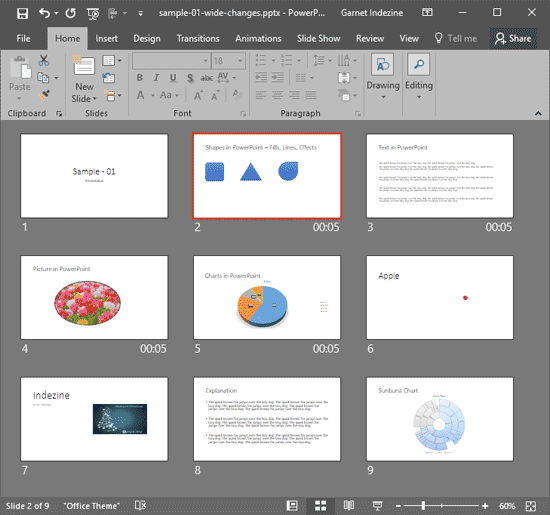This screenshot has width=550, height=515.
Task: Fit slide to current window icon
Action: point(531,506)
